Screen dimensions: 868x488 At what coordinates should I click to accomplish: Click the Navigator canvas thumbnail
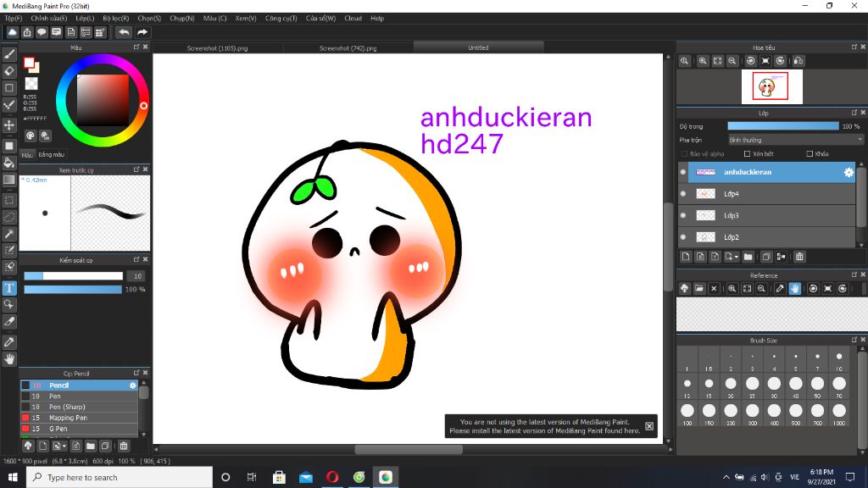[771, 86]
